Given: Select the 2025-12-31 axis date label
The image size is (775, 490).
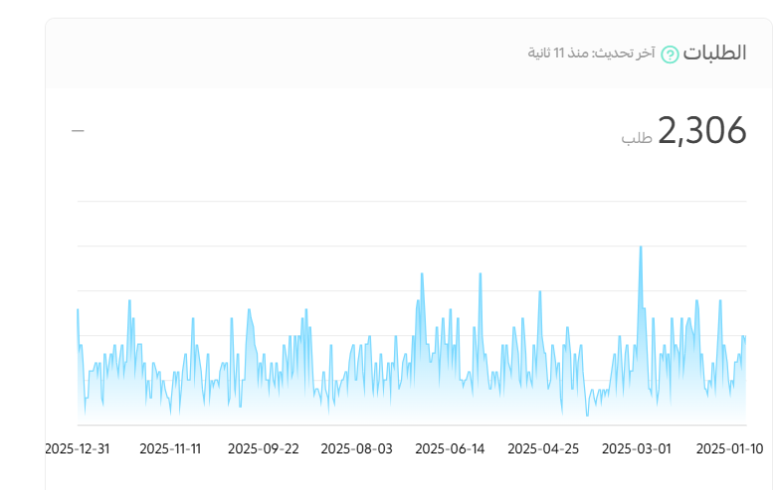Looking at the screenshot, I should [x=77, y=449].
